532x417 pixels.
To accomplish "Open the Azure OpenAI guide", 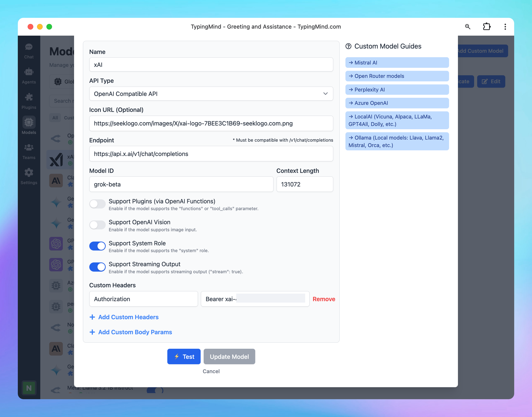I will [x=397, y=103].
